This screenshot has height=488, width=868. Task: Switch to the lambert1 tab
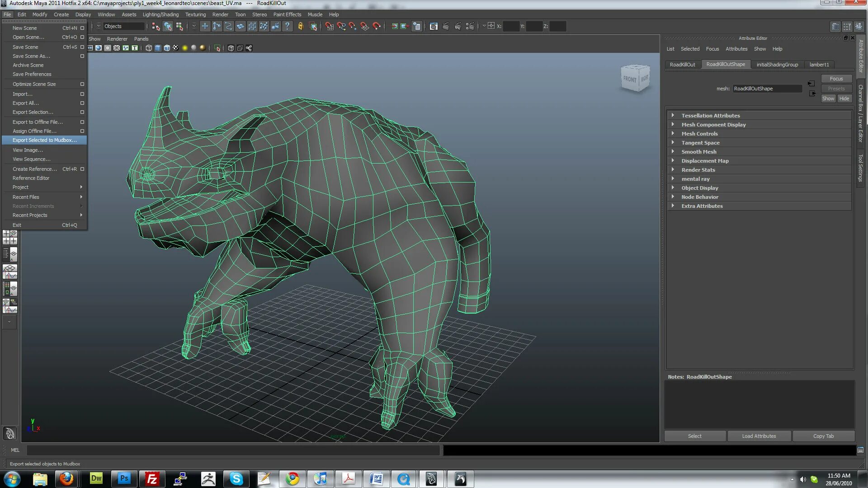pos(819,65)
